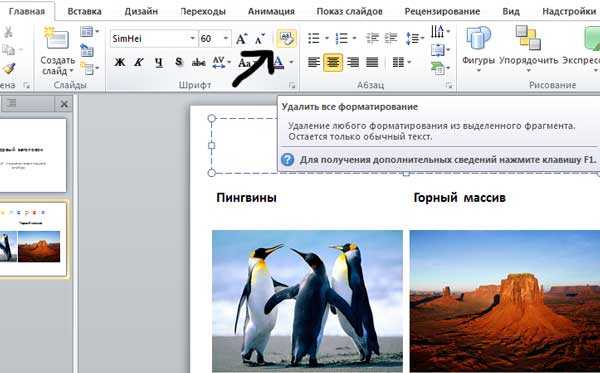The image size is (600, 373).
Task: Click the bulleted list icon
Action: [x=314, y=38]
